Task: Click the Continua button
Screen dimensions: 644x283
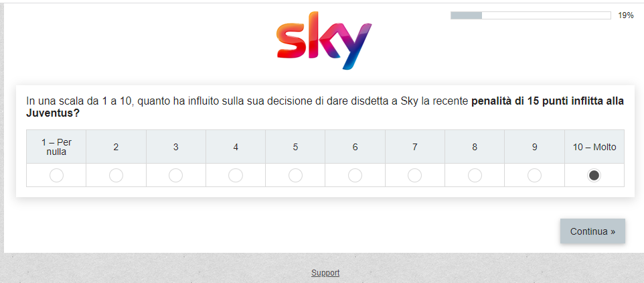Action: coord(592,231)
